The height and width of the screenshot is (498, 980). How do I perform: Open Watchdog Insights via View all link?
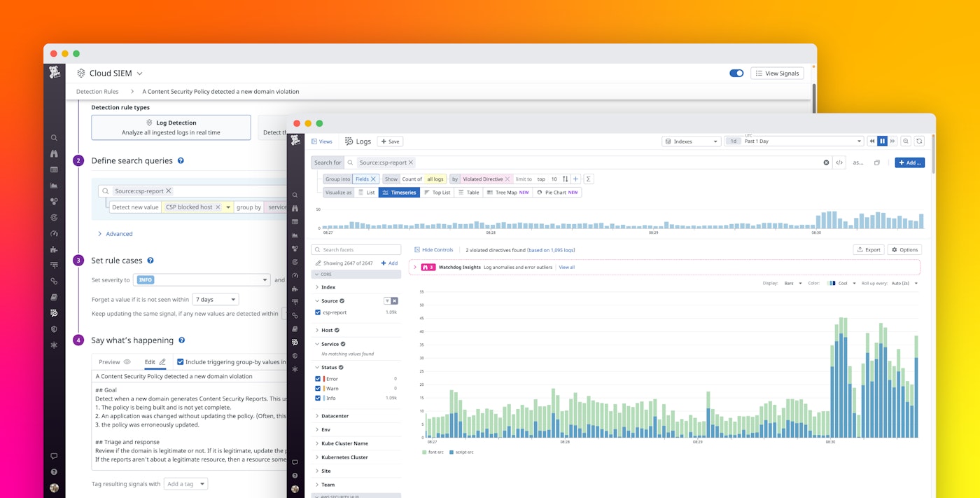(566, 266)
